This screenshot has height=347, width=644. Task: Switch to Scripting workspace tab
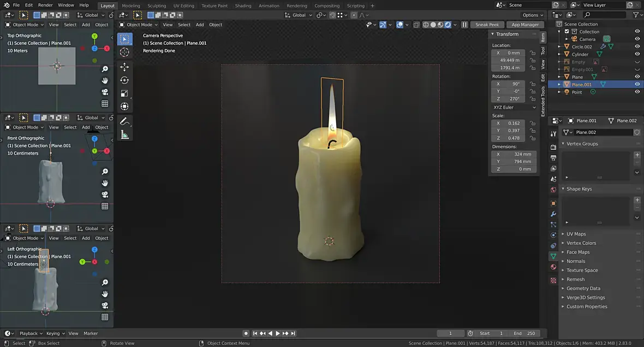click(355, 6)
